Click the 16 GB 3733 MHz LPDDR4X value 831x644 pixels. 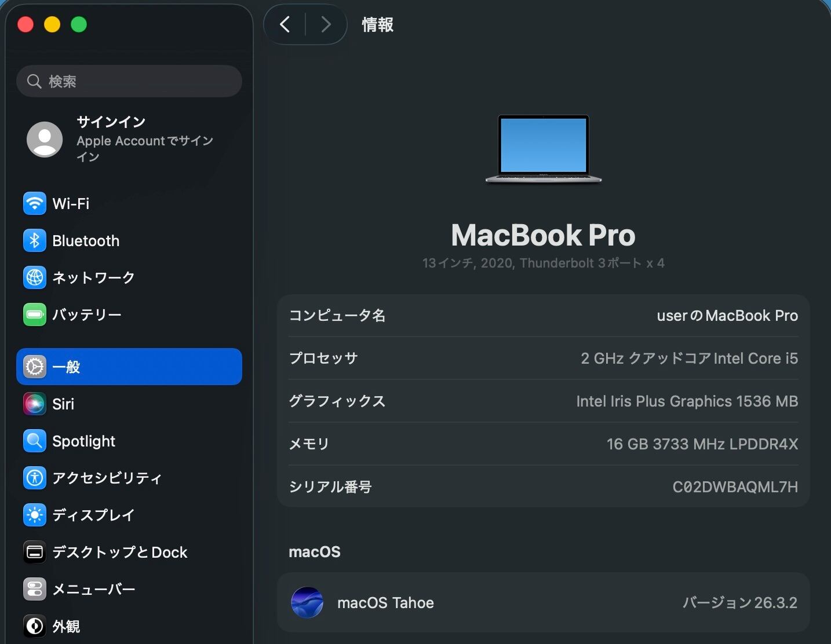pyautogui.click(x=702, y=444)
